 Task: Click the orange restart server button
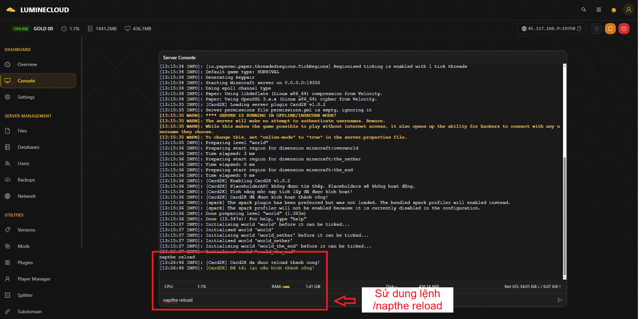point(610,29)
